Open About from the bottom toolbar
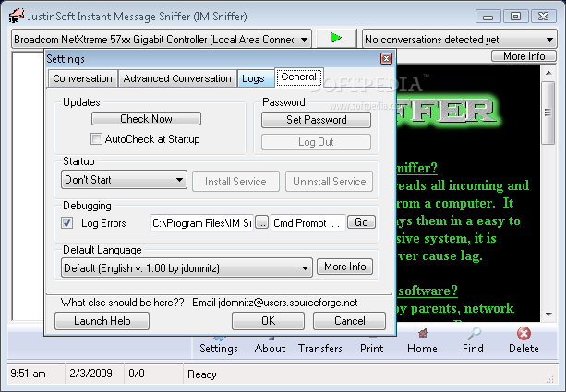 [270, 344]
